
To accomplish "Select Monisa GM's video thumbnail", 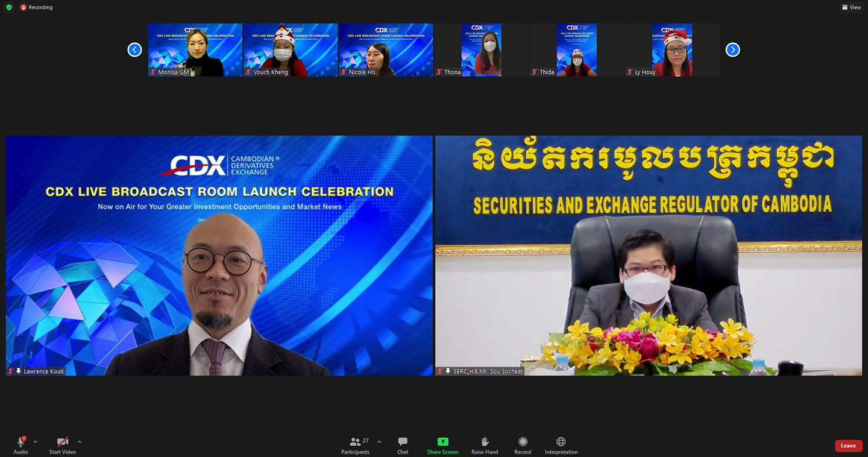I will click(x=195, y=50).
